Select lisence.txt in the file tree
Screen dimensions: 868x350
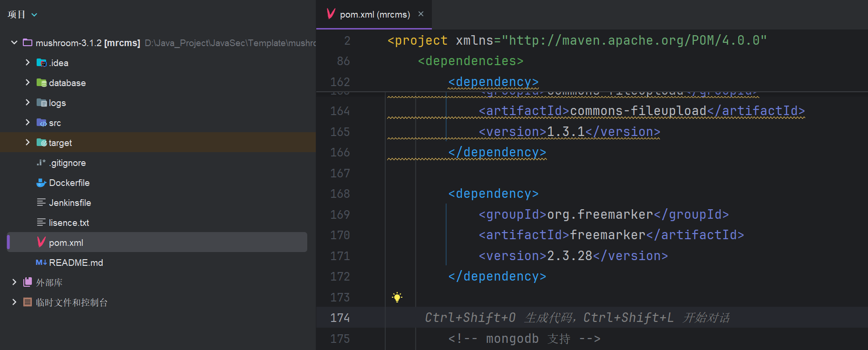point(69,223)
